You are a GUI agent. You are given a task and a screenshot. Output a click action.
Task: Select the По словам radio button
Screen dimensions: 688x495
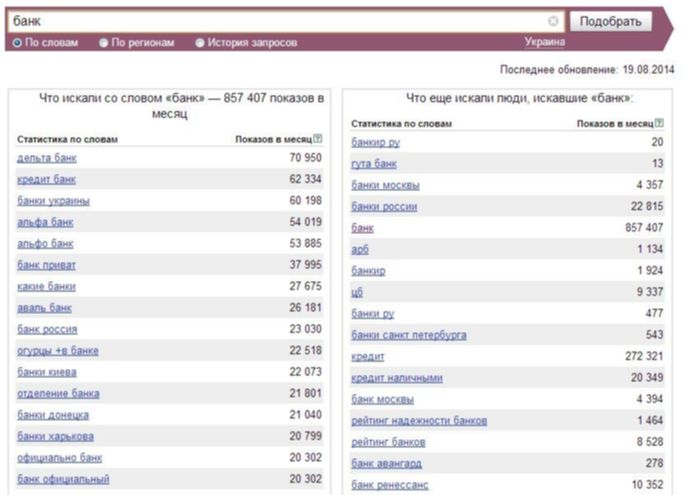coord(17,43)
